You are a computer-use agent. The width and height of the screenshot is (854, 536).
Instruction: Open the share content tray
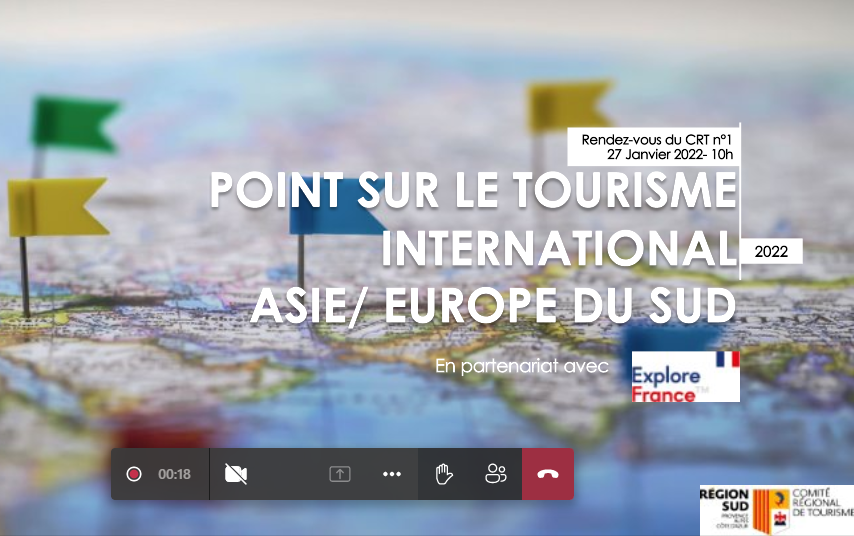pos(340,474)
